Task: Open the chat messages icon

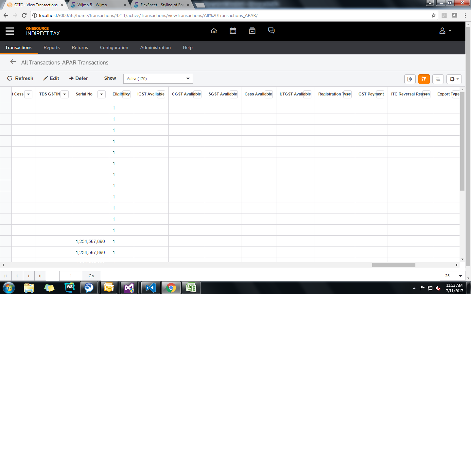Action: (271, 31)
